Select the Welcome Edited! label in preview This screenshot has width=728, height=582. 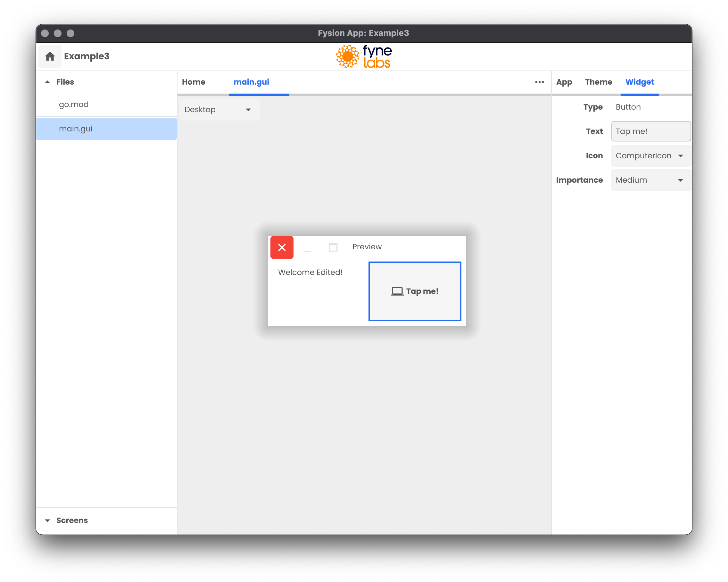[310, 272]
